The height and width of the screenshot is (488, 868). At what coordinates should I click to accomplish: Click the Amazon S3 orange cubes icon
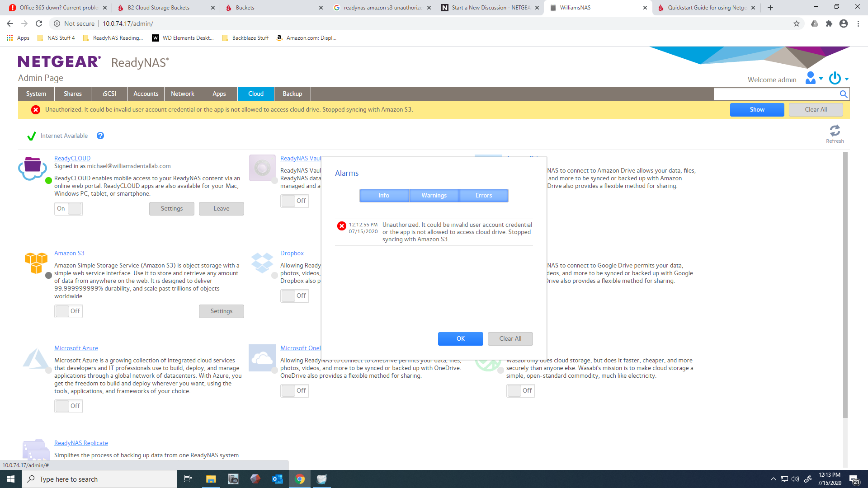point(36,263)
